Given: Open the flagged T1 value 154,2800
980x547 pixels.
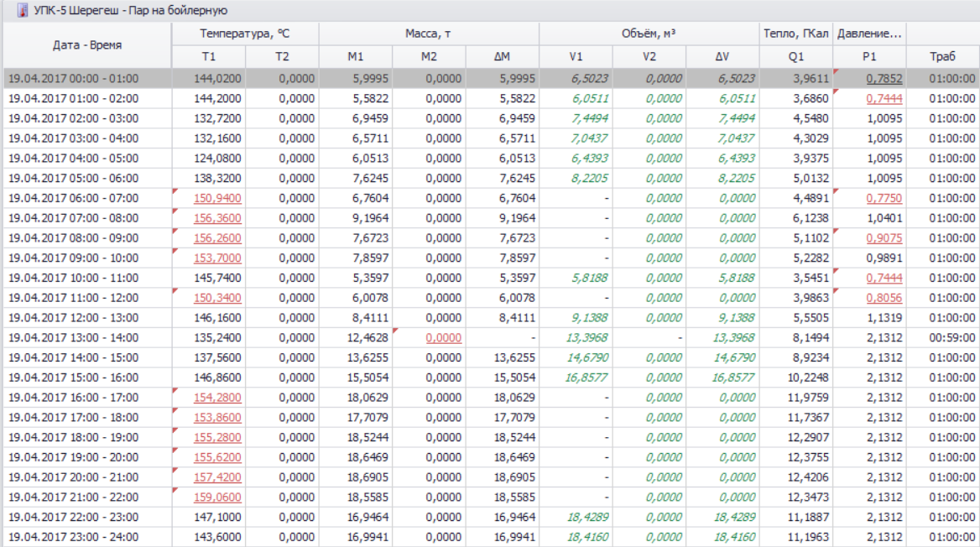Looking at the screenshot, I should [x=217, y=398].
